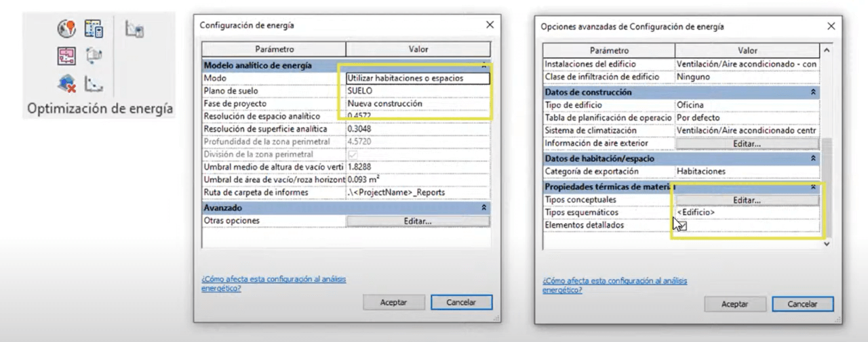Click the Otras opciones row label
This screenshot has height=342, width=868.
pos(231,221)
